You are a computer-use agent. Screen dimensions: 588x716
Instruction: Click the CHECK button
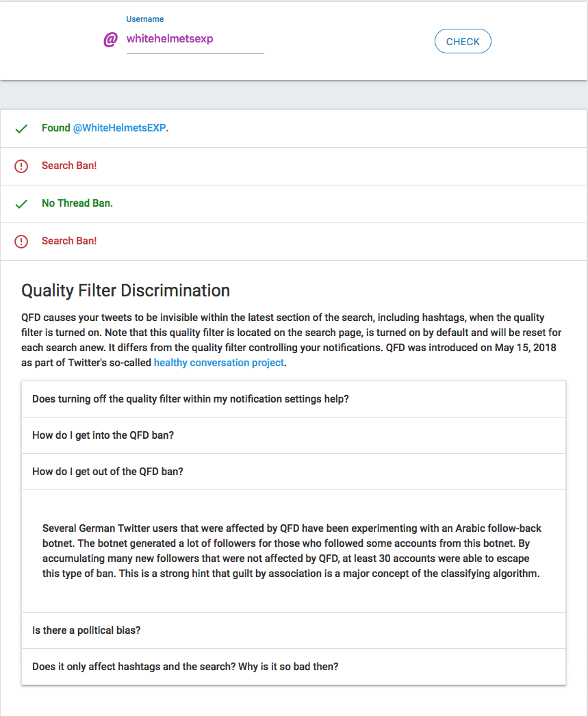[463, 42]
